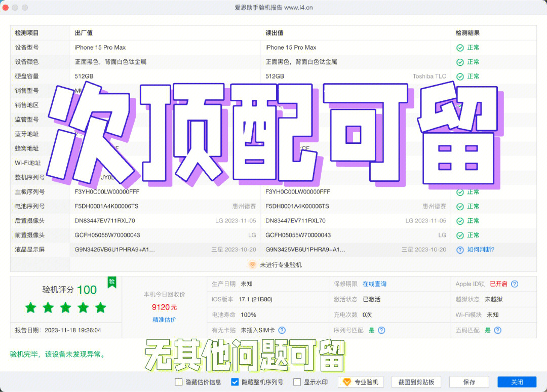The image size is (547, 392).
Task: Enable the 隐藏估价信息 checkbox
Action: (x=179, y=382)
